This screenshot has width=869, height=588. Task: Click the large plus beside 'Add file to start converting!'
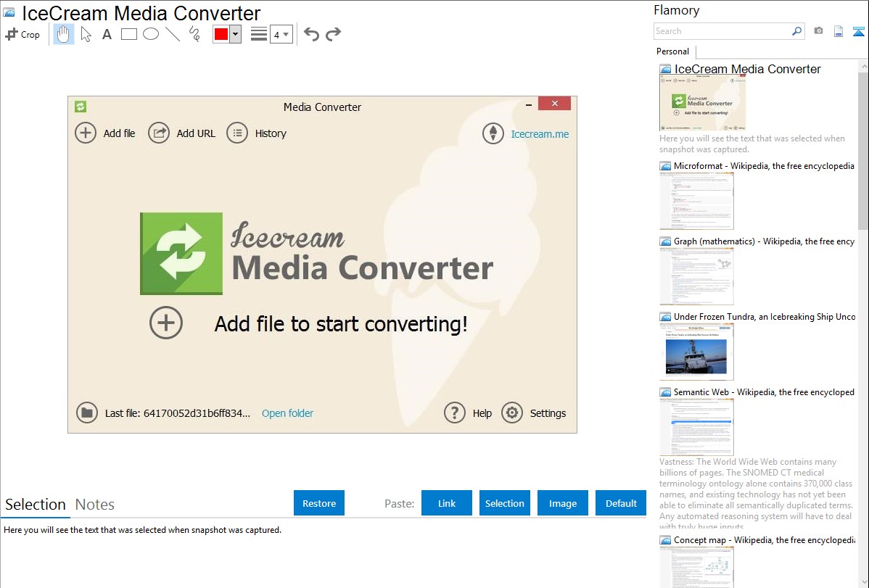(165, 323)
